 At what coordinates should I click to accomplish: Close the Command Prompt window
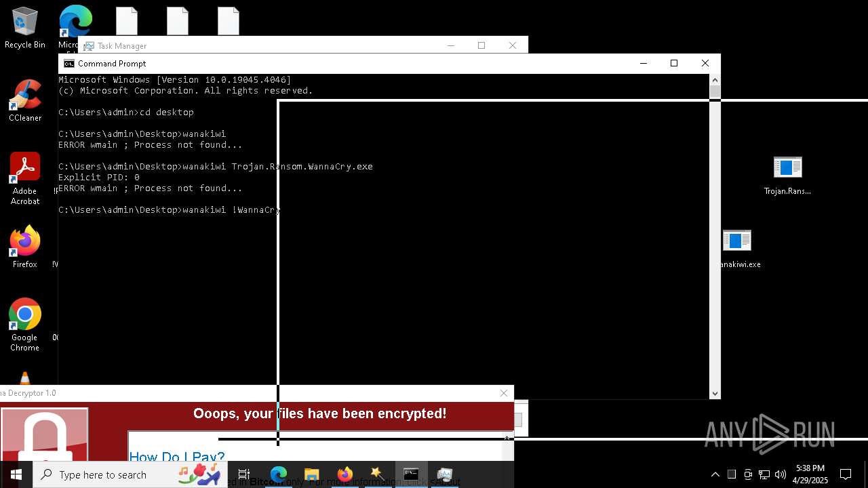[x=705, y=63]
